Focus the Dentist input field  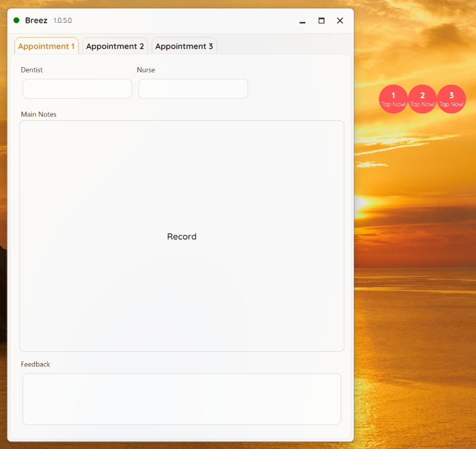(77, 89)
